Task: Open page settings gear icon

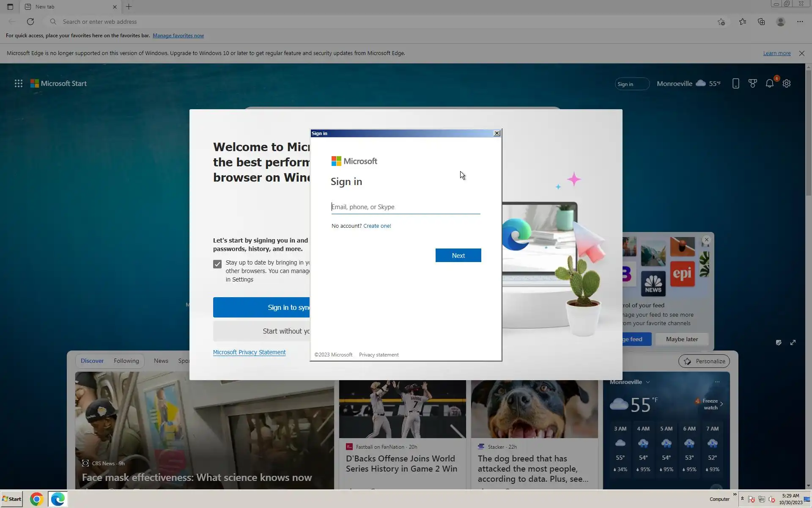Action: click(x=787, y=83)
